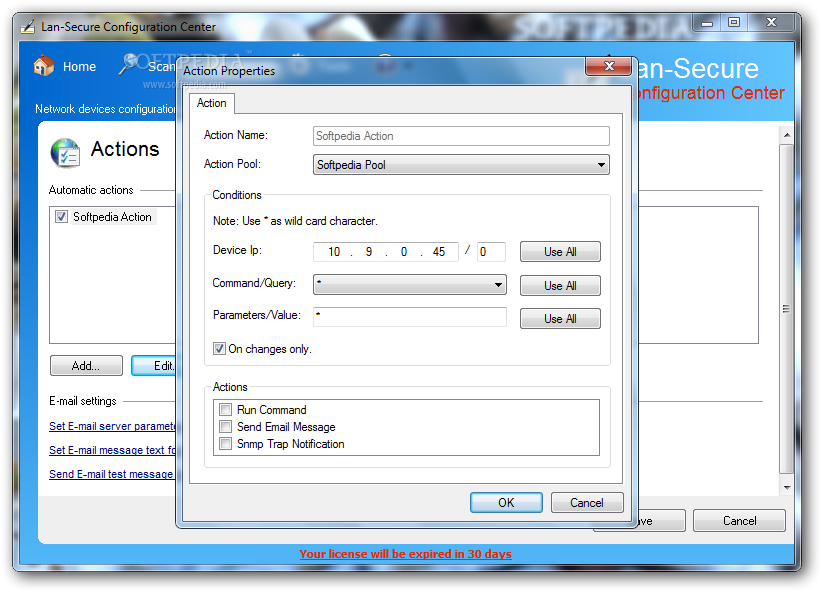Click Use All for Command/Query
The image size is (822, 592).
click(x=560, y=286)
